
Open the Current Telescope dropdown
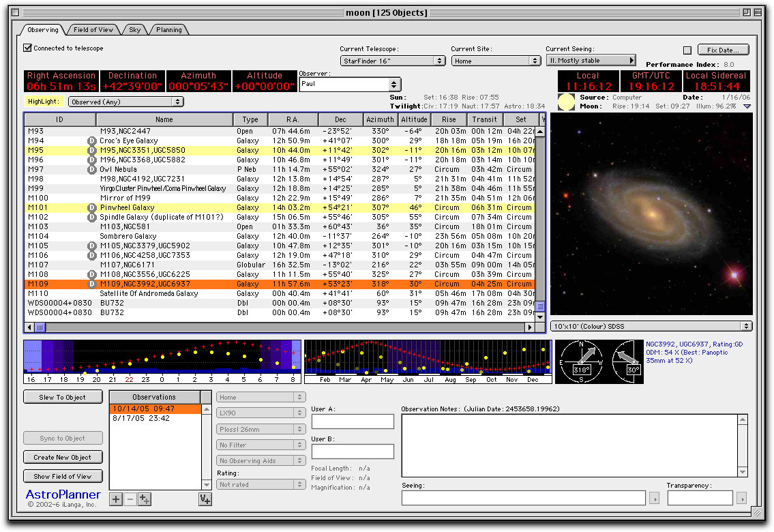(x=393, y=61)
